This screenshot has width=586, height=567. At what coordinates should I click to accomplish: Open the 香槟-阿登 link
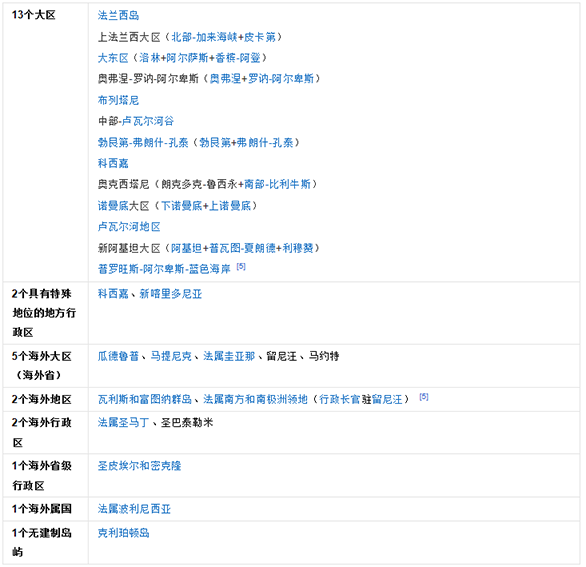(x=237, y=58)
